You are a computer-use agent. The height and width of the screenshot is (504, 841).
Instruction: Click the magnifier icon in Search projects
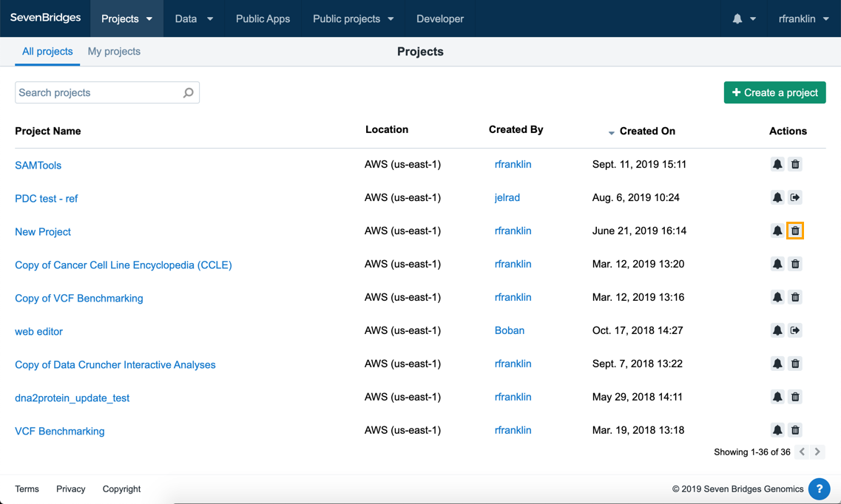189,92
